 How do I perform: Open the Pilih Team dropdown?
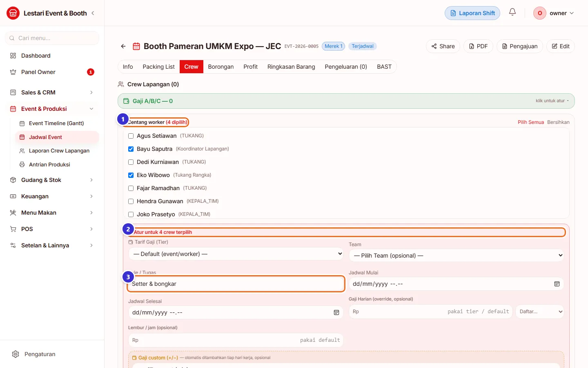[x=456, y=256]
